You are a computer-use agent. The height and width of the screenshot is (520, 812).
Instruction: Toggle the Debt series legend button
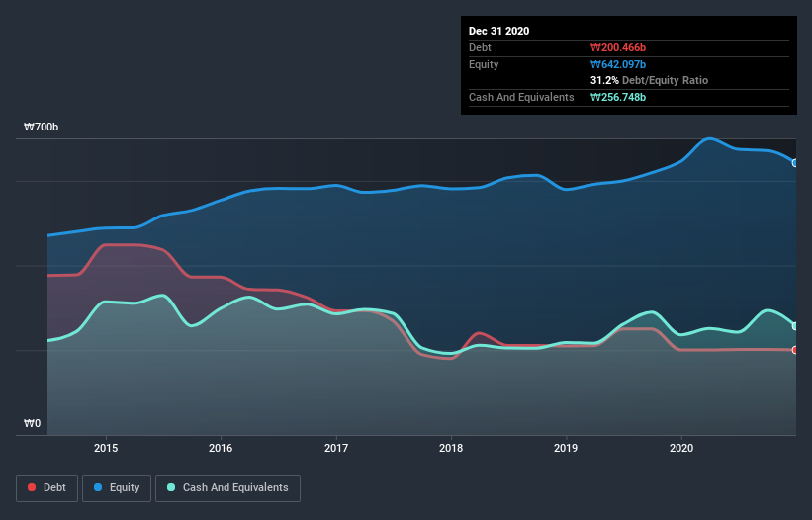click(x=46, y=488)
